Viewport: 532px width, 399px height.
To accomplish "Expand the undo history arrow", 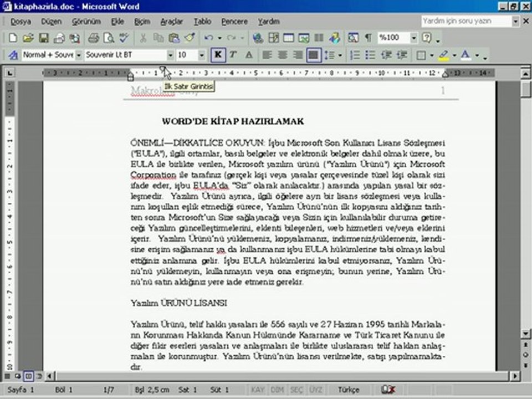I will pyautogui.click(x=219, y=38).
